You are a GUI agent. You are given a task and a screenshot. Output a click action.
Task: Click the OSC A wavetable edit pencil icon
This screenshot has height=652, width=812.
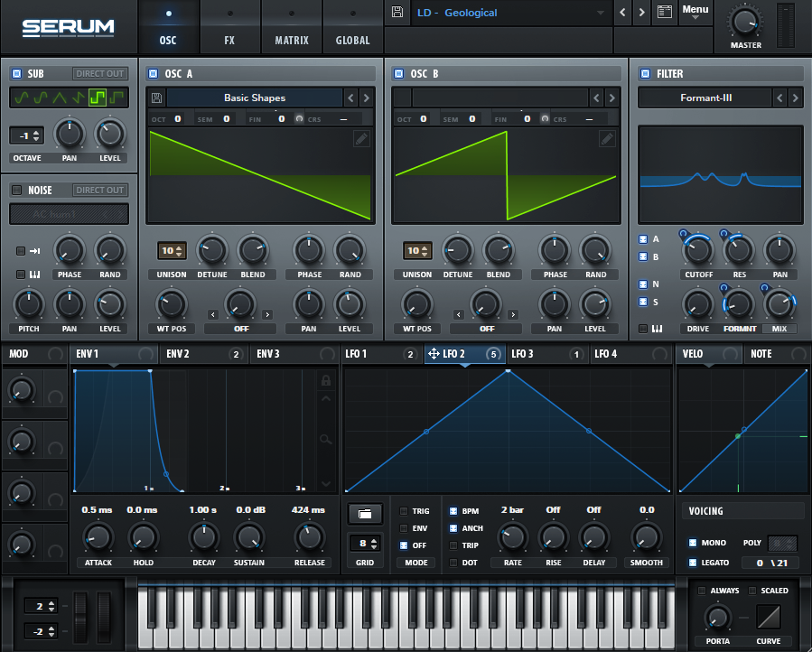point(361,138)
